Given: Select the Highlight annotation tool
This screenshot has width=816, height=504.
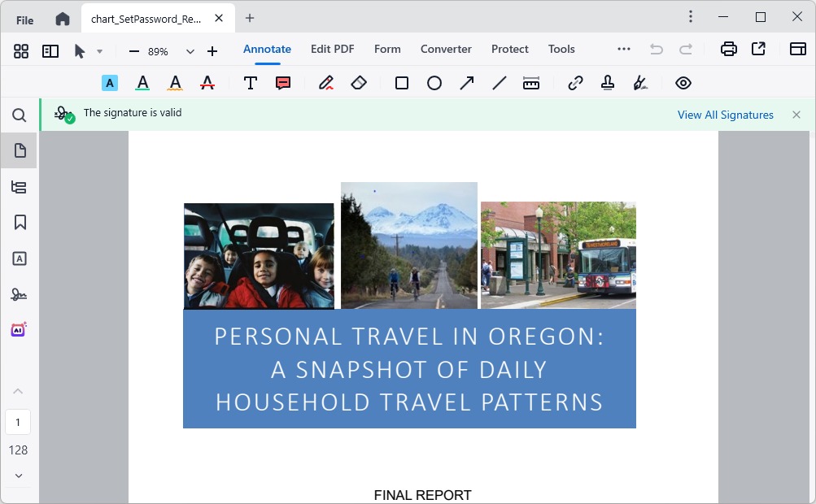Looking at the screenshot, I should tap(110, 82).
